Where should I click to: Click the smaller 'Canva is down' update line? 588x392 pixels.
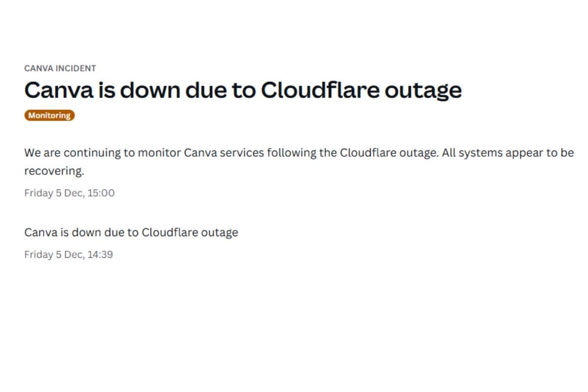point(131,232)
